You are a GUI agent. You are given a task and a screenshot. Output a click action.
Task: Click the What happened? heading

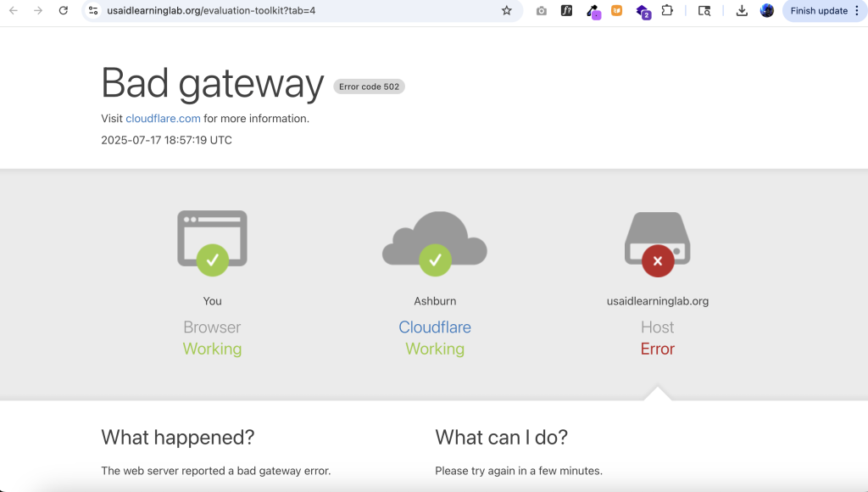(178, 438)
